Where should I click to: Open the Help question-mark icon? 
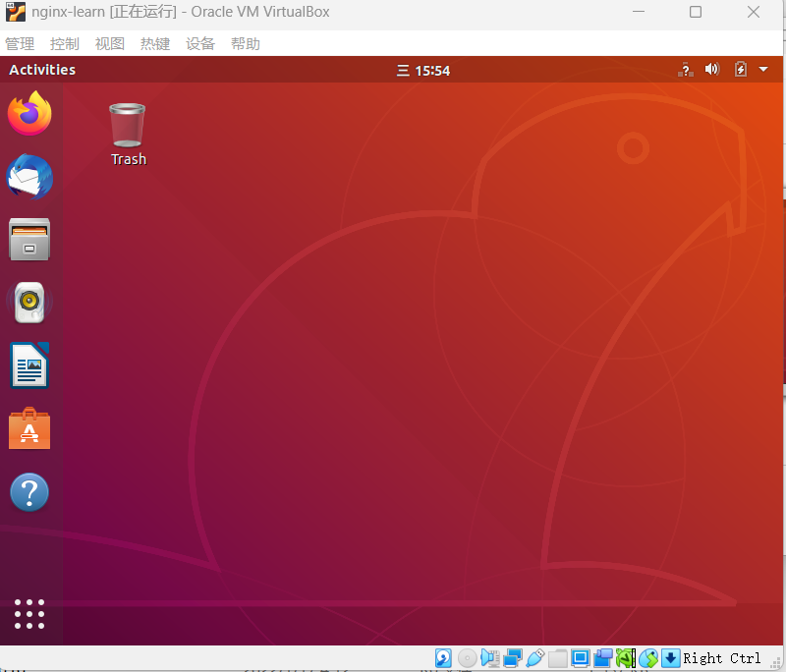29,492
